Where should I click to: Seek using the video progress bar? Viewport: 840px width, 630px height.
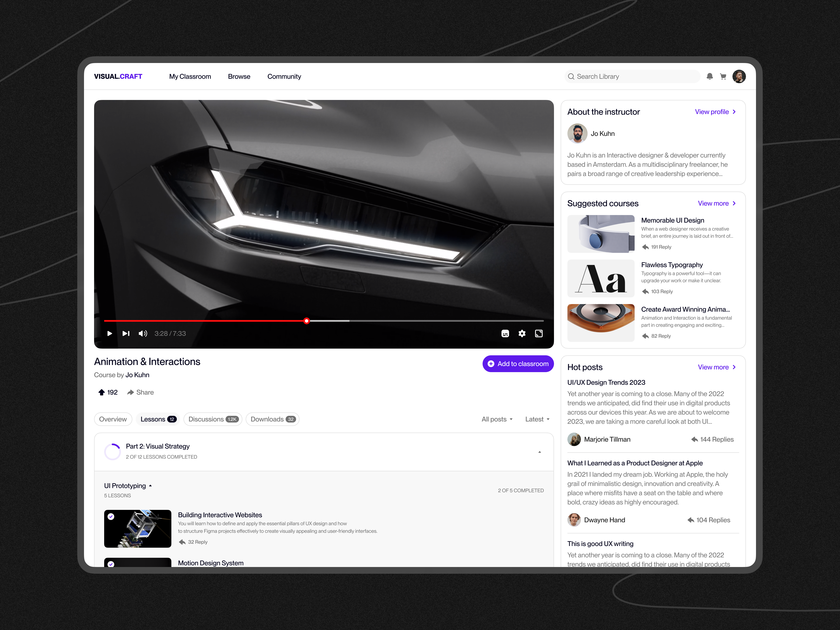pyautogui.click(x=306, y=320)
